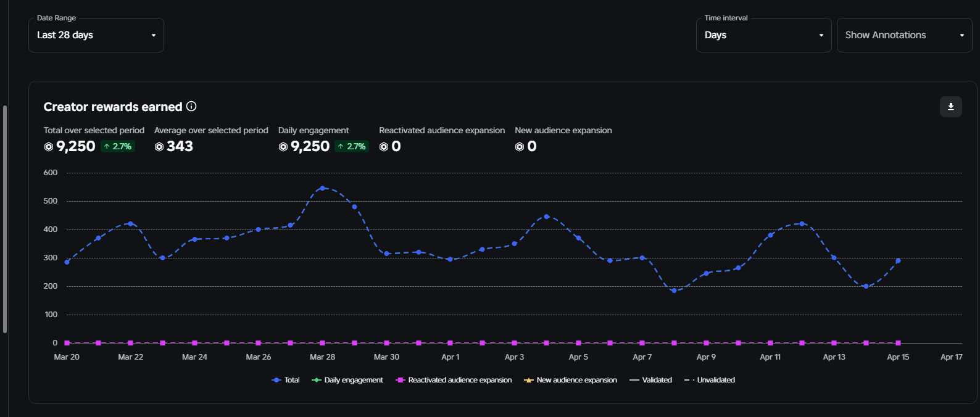Open the Show Annotations dropdown
This screenshot has width=980, height=417.
(x=904, y=35)
